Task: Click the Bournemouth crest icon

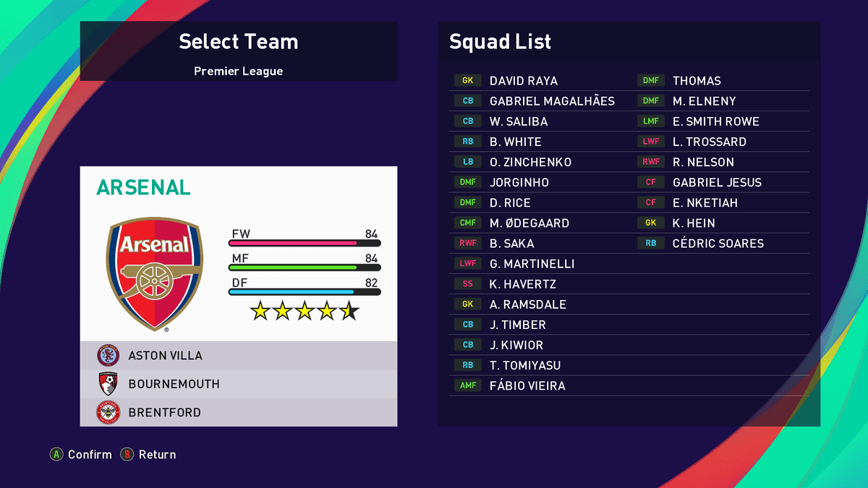Action: (x=108, y=384)
